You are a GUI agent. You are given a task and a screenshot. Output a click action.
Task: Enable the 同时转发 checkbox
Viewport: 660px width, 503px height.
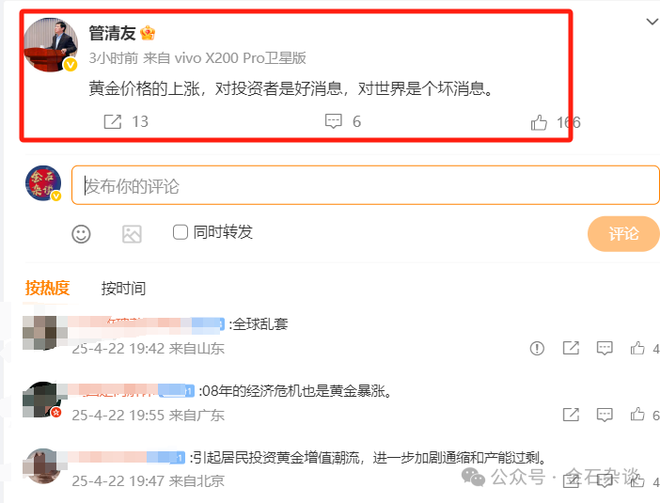tap(180, 232)
